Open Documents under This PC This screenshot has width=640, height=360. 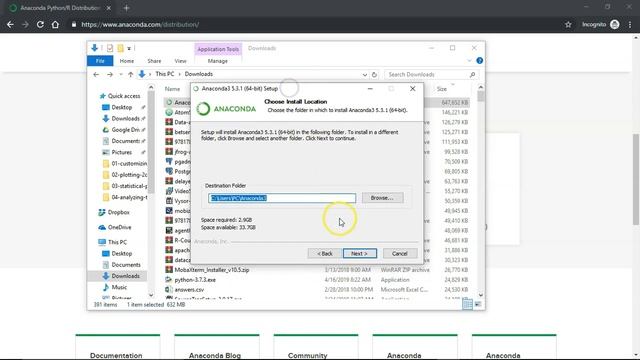(x=126, y=265)
